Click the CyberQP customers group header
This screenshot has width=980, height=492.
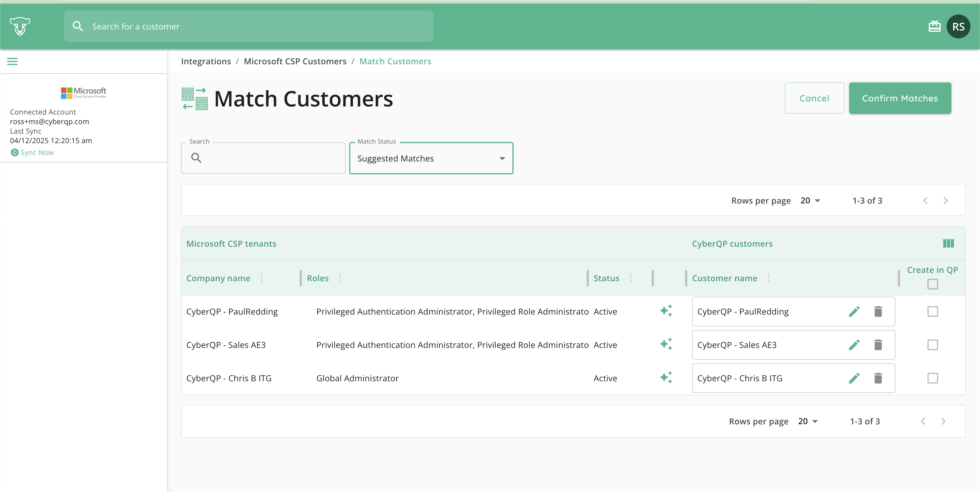(x=732, y=244)
